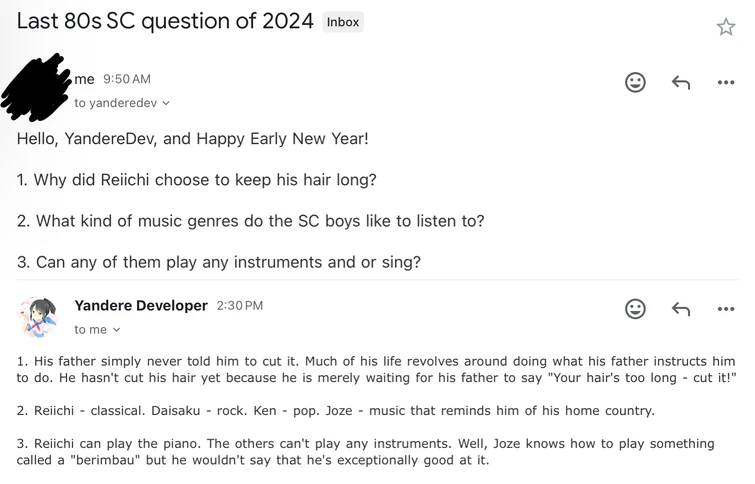Click the scribbled-out sender avatar

point(36,87)
